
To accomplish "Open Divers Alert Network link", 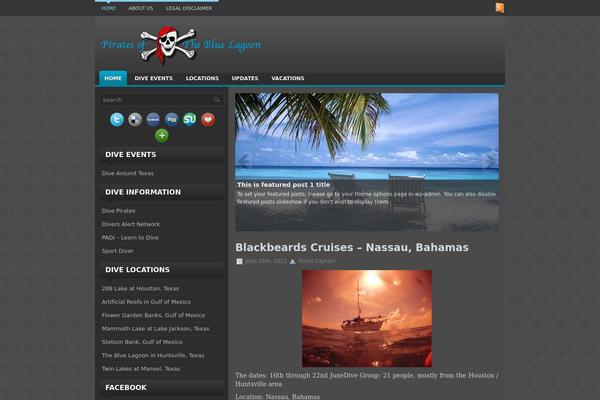I will point(130,224).
